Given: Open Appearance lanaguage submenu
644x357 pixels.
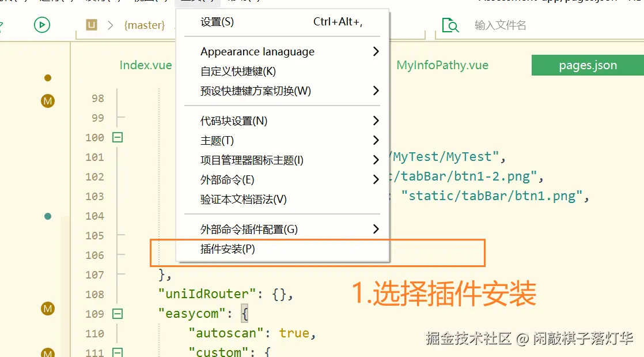Looking at the screenshot, I should (x=282, y=52).
